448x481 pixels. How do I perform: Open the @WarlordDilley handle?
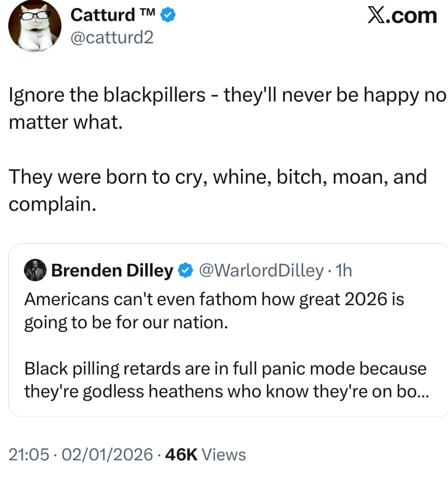click(x=261, y=271)
